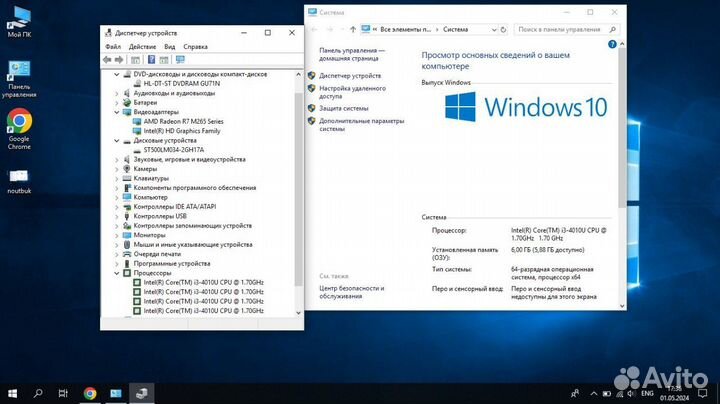Viewport: 720px width, 404px height.
Task: Open taskbar search magnifier
Action: [x=38, y=393]
